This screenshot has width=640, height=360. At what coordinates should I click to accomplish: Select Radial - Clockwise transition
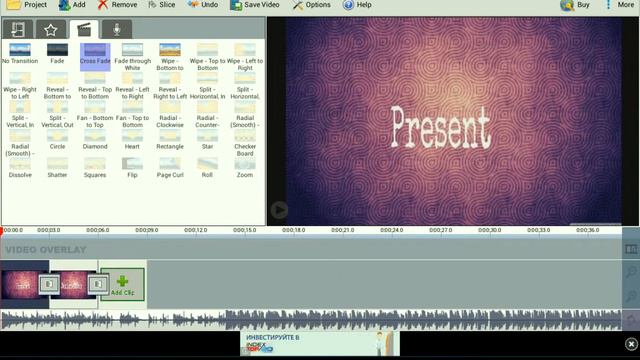coord(170,114)
